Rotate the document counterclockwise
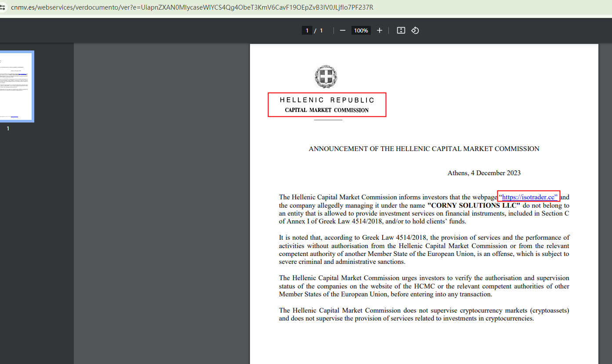 414,30
